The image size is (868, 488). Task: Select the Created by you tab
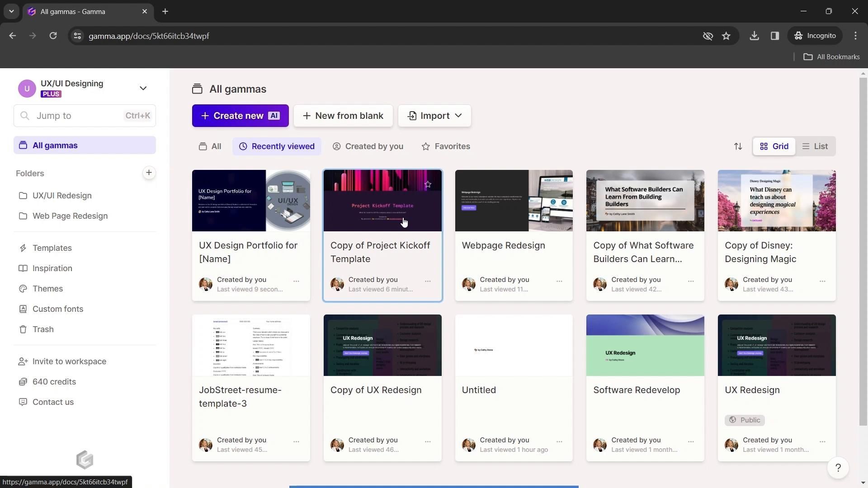click(x=368, y=146)
